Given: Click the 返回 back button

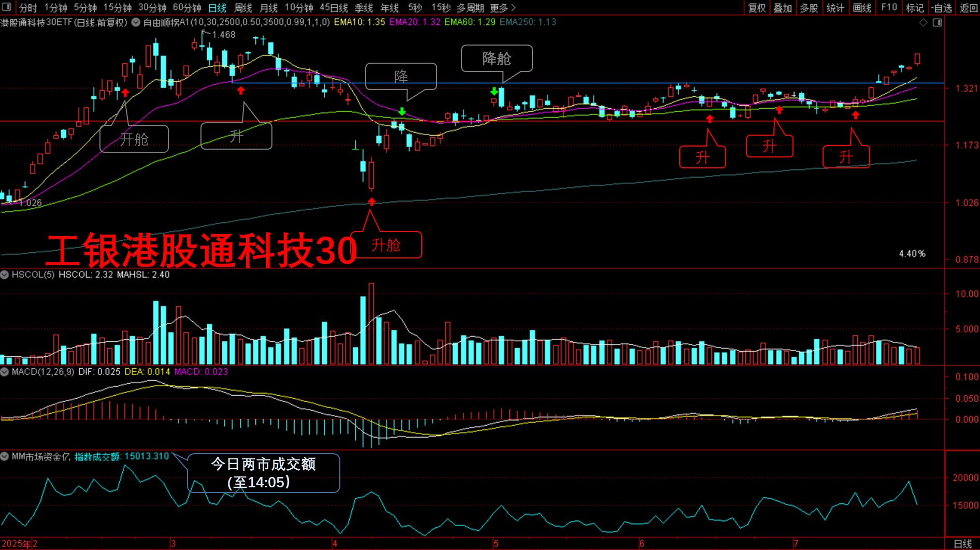Looking at the screenshot, I should coord(968,8).
